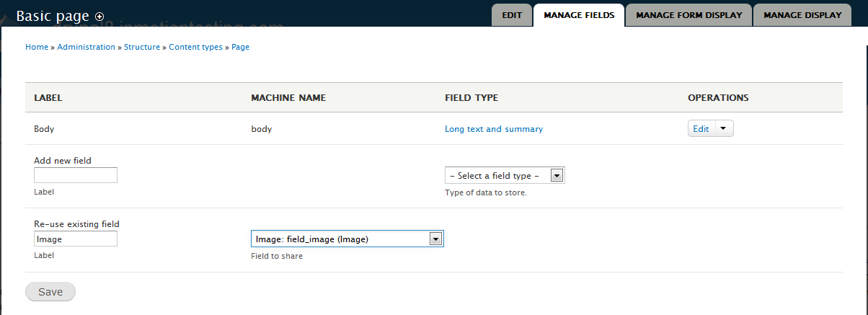Click the Field Type column header
Viewport: 868px width, 315px height.
471,97
